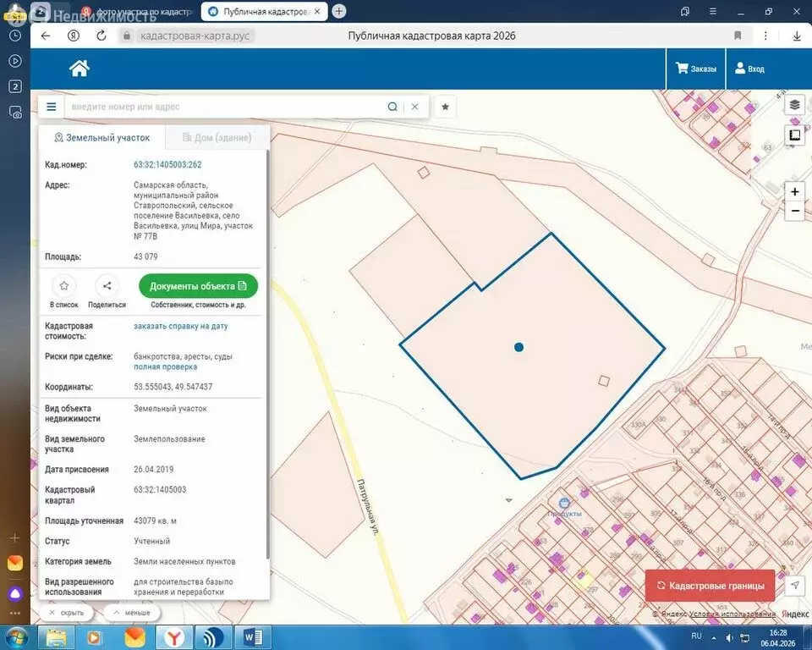Zoom in the map with plus button
Image resolution: width=812 pixels, height=650 pixels.
(x=794, y=191)
